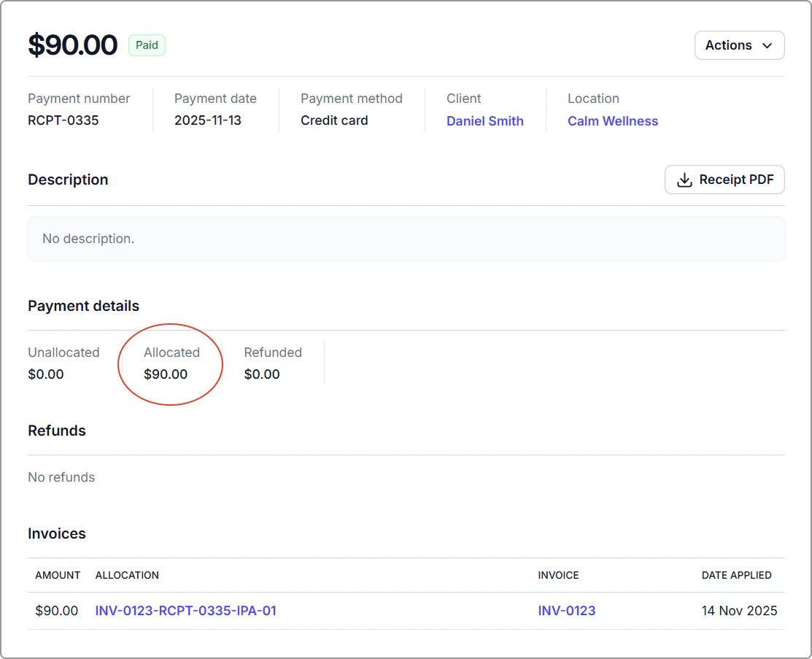Viewport: 812px width, 659px height.
Task: Click the Payment details section heading
Action: (x=83, y=306)
